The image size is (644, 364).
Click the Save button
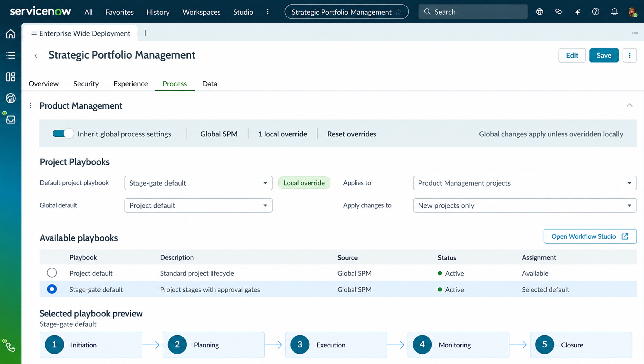(604, 55)
